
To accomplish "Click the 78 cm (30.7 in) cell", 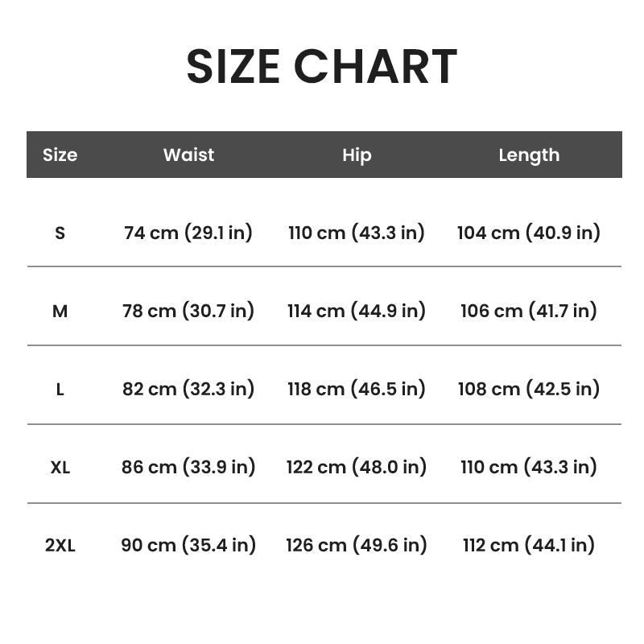I will pyautogui.click(x=188, y=311).
